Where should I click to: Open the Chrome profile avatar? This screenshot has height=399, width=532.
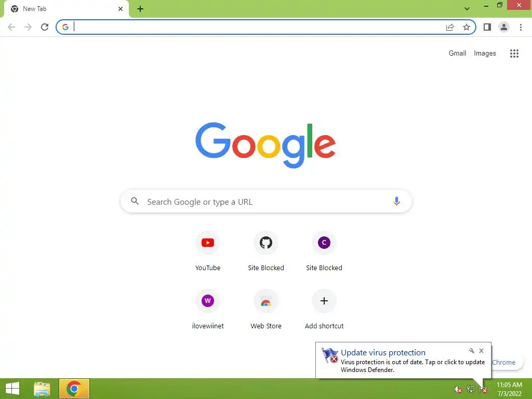504,27
